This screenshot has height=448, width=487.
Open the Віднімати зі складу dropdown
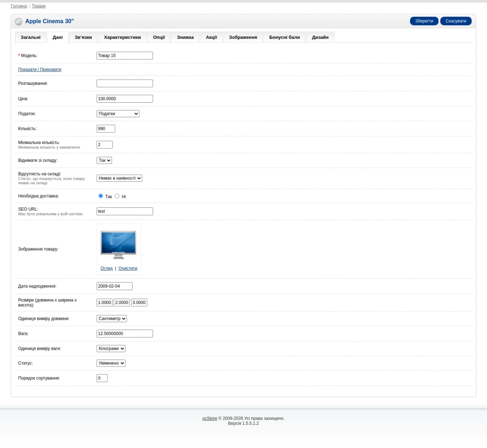coord(104,160)
